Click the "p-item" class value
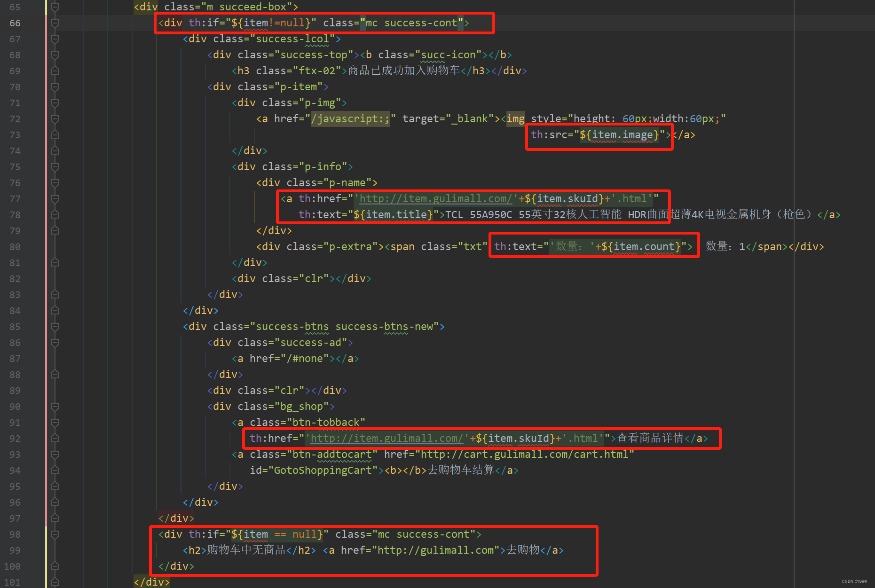875x588 pixels. (x=299, y=87)
